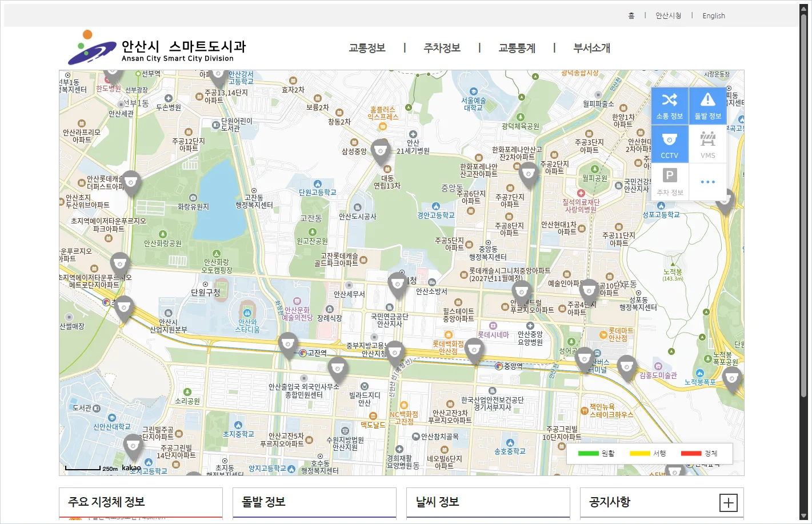
Task: Open CCTV marker next to 안산소방서
Action: coord(397,285)
